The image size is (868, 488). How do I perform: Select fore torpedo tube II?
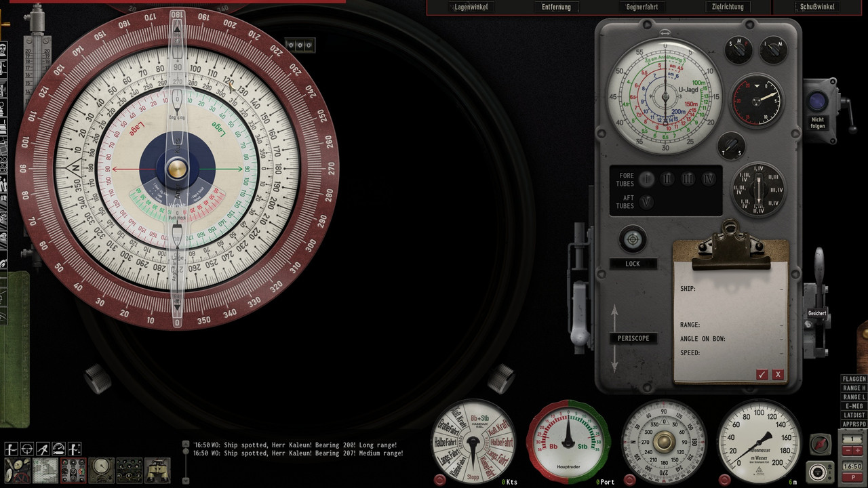click(667, 179)
